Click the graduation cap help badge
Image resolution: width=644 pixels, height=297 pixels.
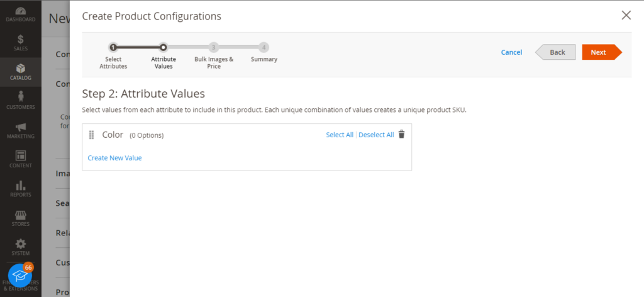coord(20,275)
